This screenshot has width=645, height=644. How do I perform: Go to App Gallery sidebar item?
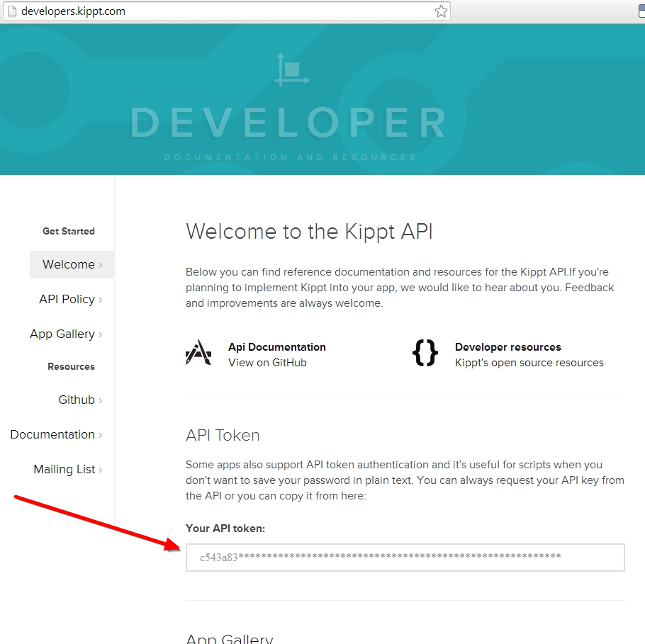pyautogui.click(x=66, y=334)
